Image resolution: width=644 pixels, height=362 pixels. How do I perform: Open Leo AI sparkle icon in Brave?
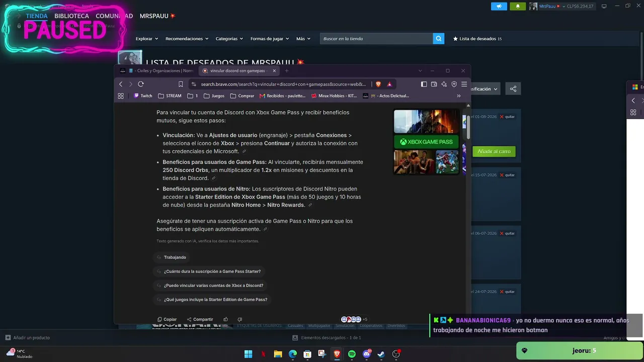click(444, 84)
